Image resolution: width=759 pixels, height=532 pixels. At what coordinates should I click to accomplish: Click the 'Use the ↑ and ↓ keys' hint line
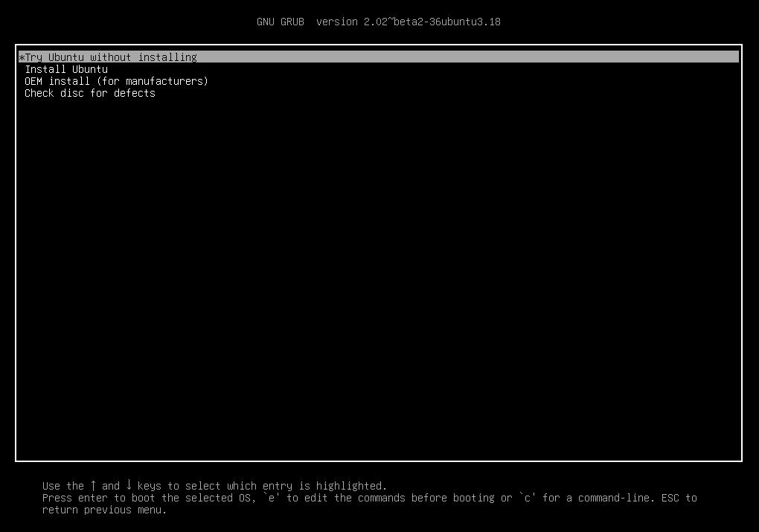coord(214,486)
